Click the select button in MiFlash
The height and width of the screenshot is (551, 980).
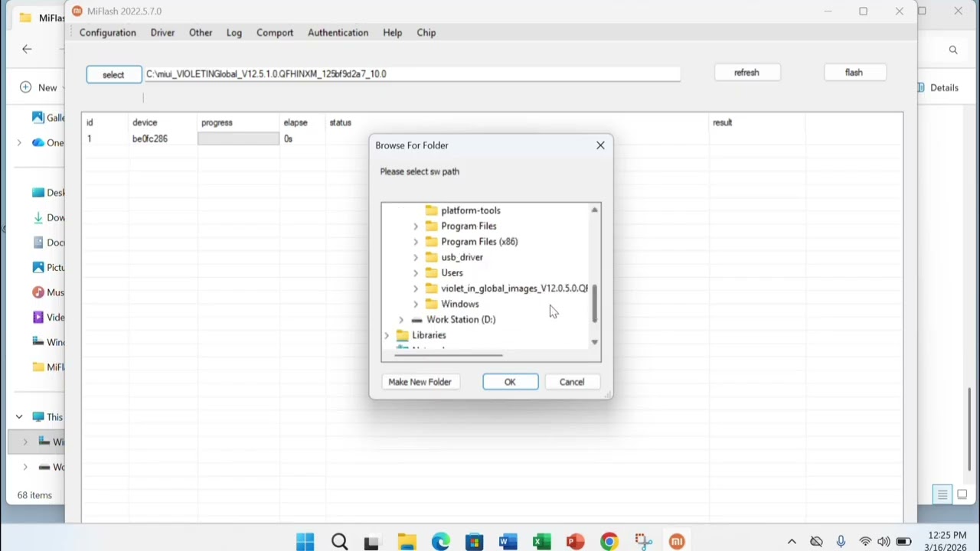point(113,74)
